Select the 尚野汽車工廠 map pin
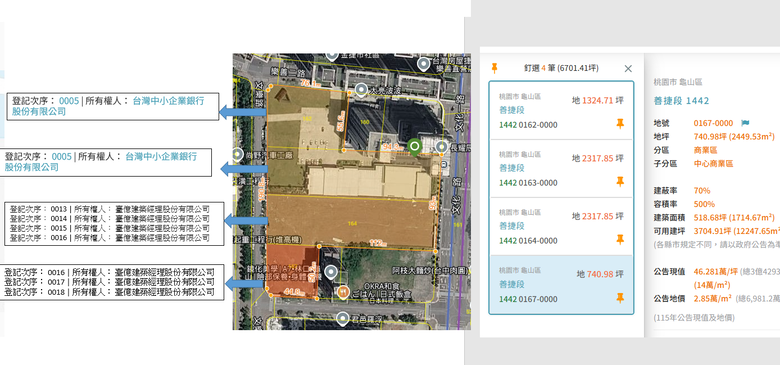Image resolution: width=780 pixels, height=365 pixels. [238, 154]
